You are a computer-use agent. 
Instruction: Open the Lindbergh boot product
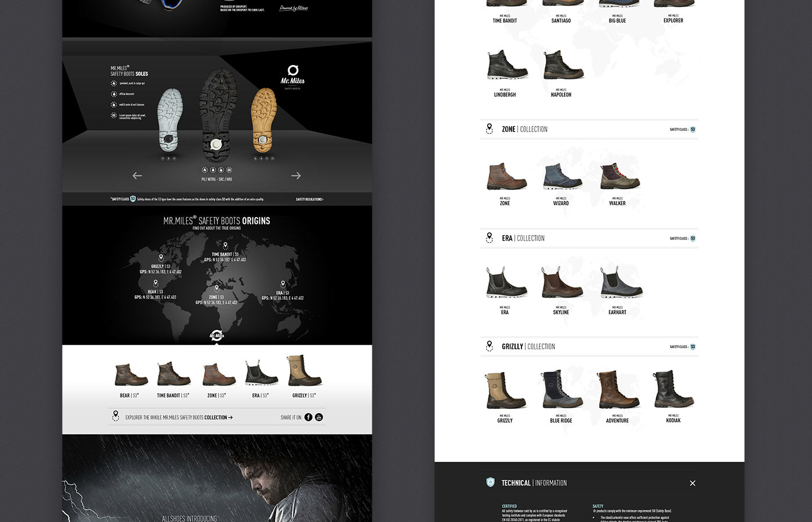click(x=507, y=65)
